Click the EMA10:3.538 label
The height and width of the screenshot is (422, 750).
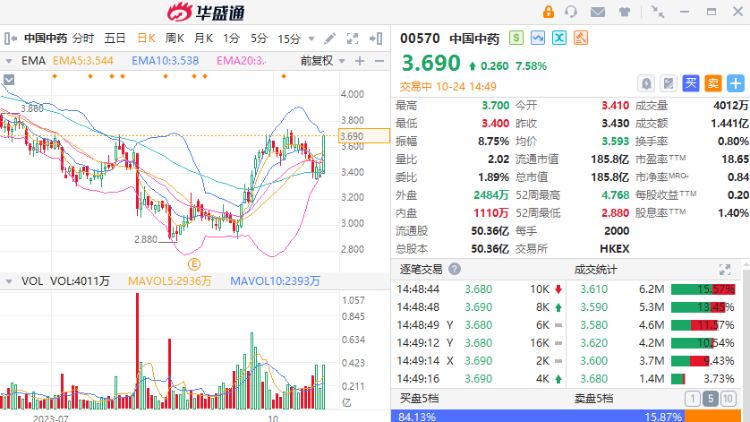tap(165, 61)
